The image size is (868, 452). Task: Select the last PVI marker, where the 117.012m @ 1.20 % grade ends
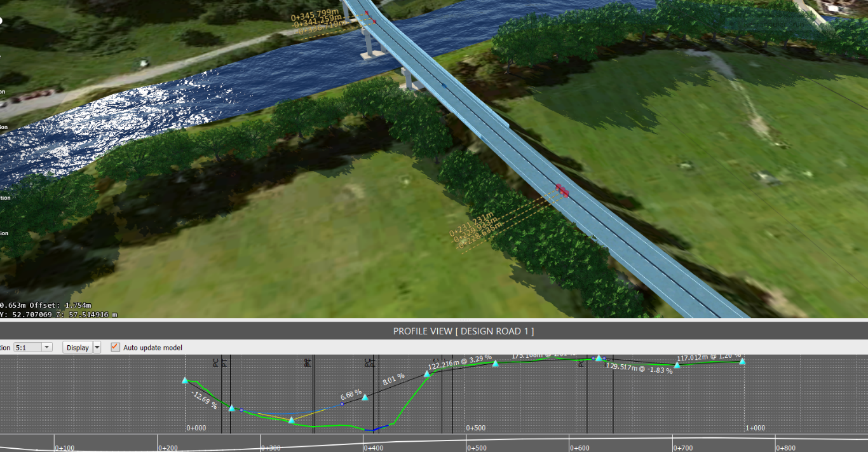pos(742,361)
